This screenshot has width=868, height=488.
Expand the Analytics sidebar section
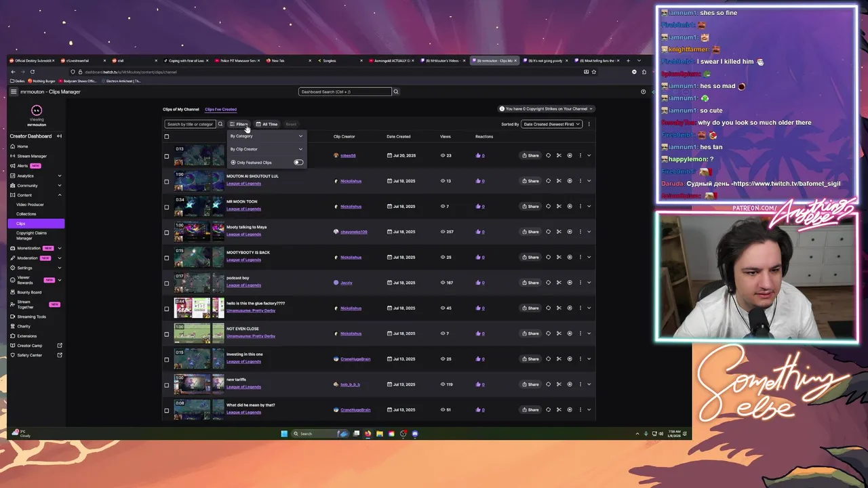click(x=60, y=176)
